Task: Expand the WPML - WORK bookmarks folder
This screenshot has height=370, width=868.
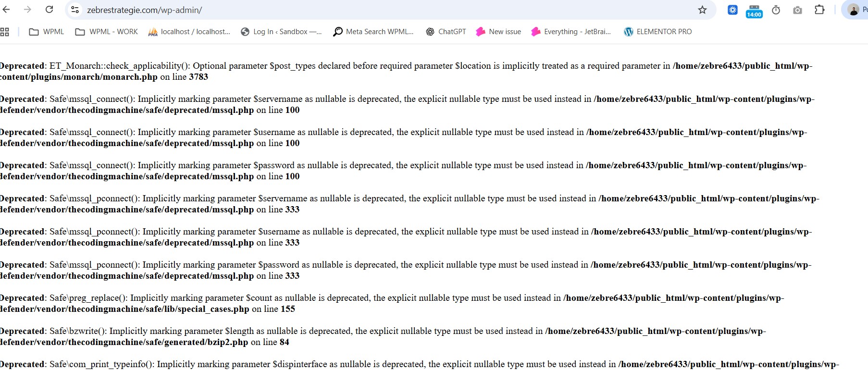Action: tap(107, 32)
